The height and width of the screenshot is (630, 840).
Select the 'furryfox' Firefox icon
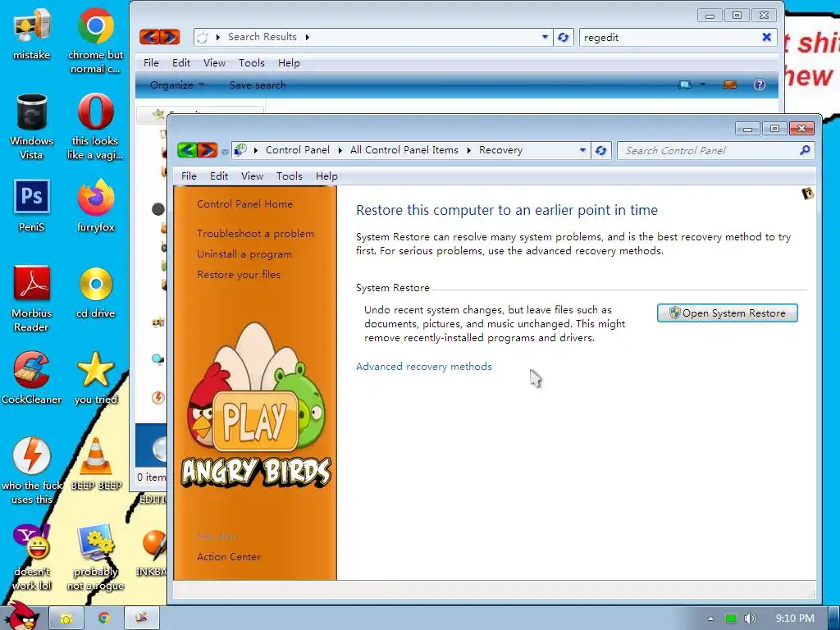pos(95,206)
